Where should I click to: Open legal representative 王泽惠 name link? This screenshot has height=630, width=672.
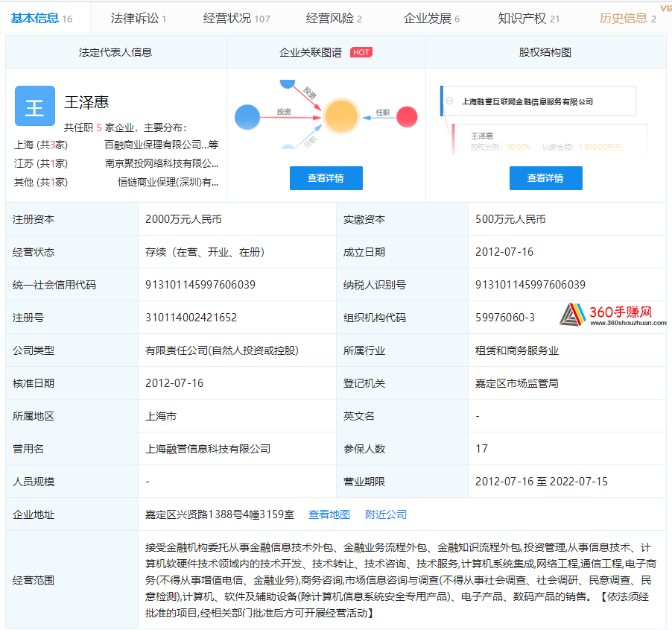point(86,102)
